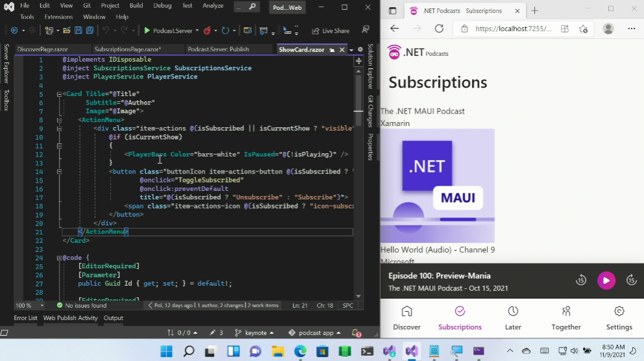Split the editor window with the splitter icon
Screen dimensions: 644x361
(358, 61)
